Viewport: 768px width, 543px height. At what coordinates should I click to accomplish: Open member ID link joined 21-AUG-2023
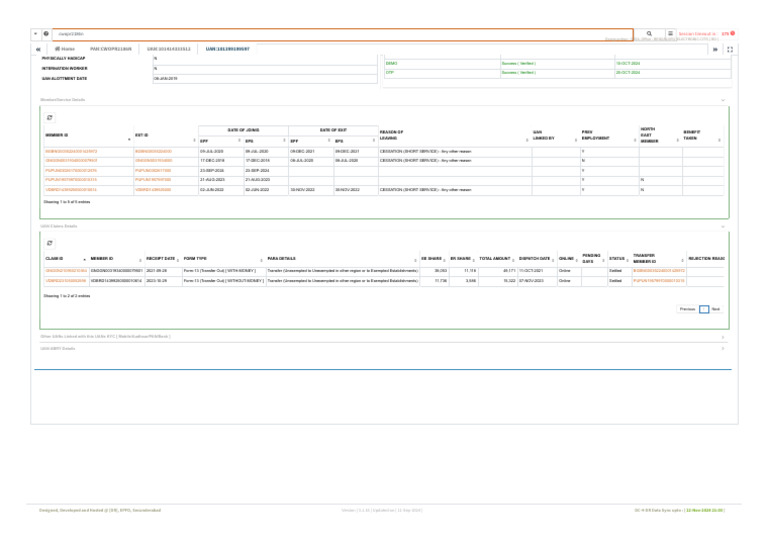pyautogui.click(x=71, y=180)
